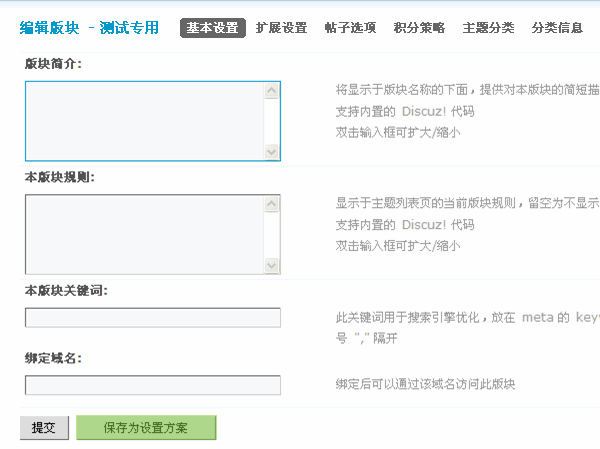Click the 测试专用 forum name link
600x449 pixels.
129,28
